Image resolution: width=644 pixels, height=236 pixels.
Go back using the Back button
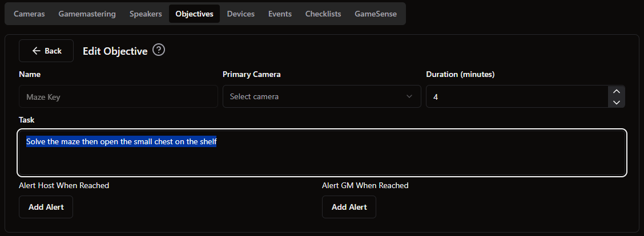click(x=46, y=51)
